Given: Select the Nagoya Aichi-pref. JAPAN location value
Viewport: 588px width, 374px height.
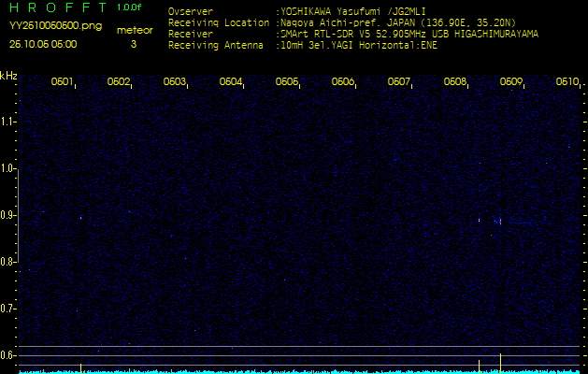Looking at the screenshot, I should (398, 22).
